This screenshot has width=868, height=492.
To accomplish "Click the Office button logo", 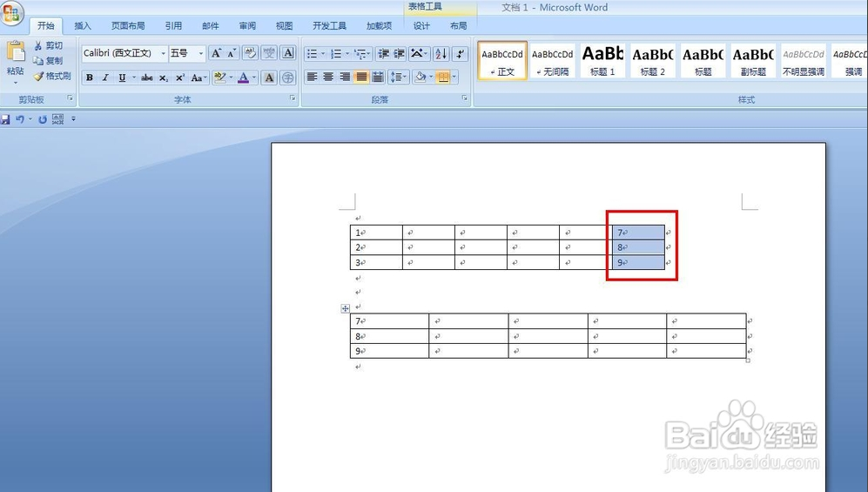I will tap(11, 13).
